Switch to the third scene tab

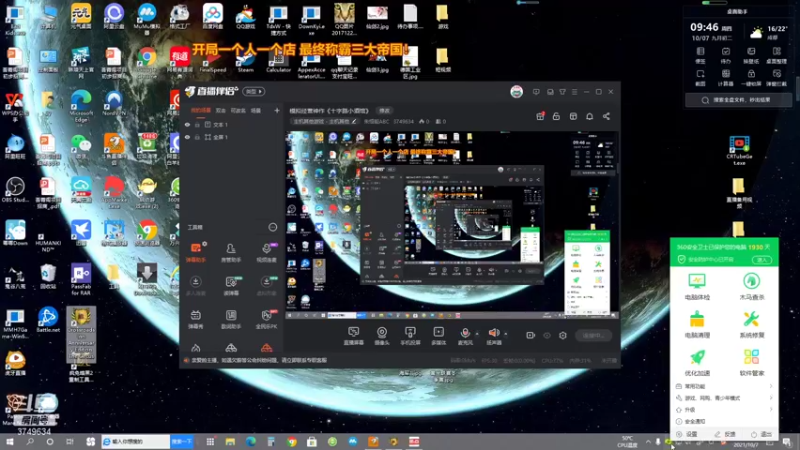pyautogui.click(x=238, y=110)
